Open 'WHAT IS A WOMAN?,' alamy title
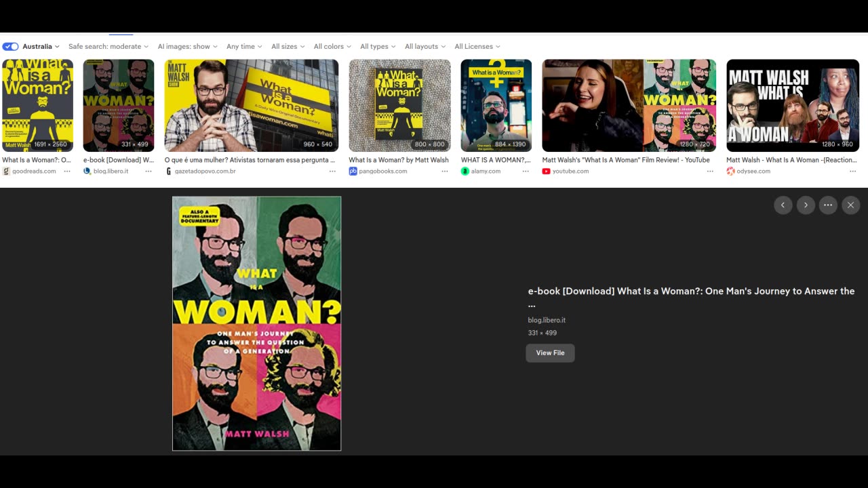Image resolution: width=868 pixels, height=488 pixels. click(496, 160)
